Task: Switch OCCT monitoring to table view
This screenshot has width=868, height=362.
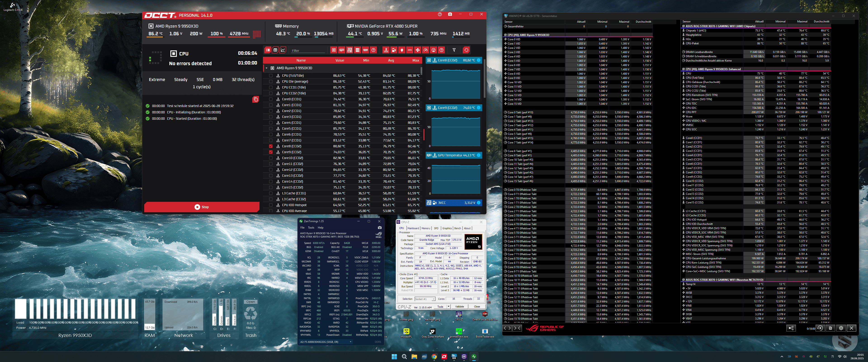Action: [275, 50]
